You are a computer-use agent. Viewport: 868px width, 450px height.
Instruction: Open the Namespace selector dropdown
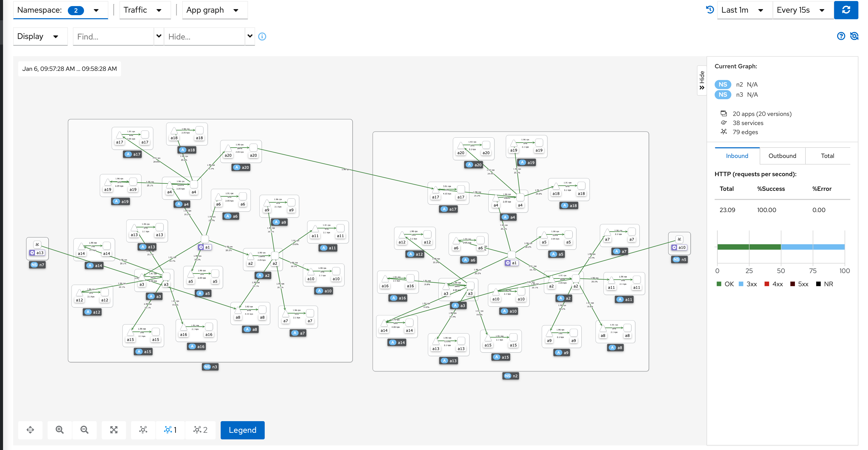[x=61, y=10]
